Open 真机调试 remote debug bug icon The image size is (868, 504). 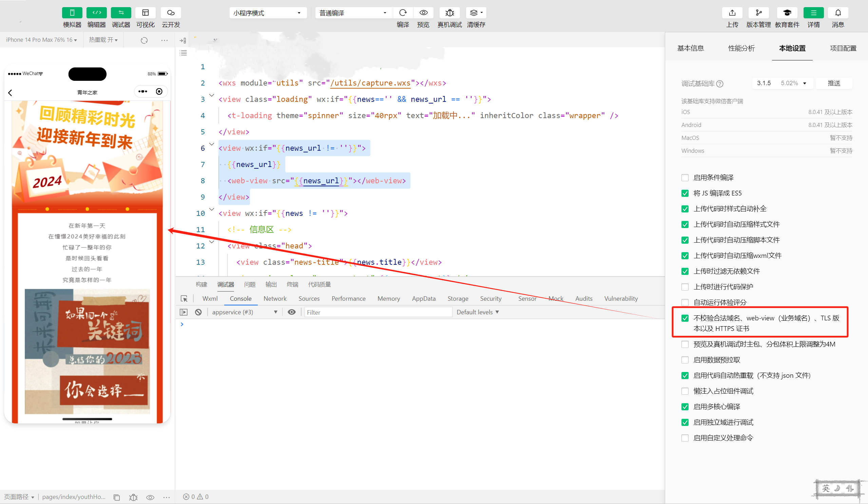pos(449,13)
